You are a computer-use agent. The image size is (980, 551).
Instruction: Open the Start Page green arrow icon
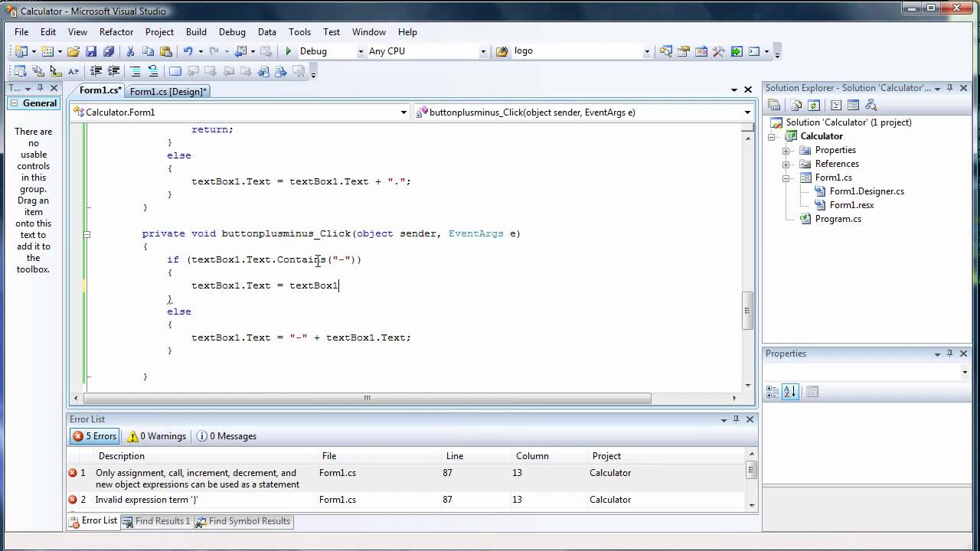(737, 51)
